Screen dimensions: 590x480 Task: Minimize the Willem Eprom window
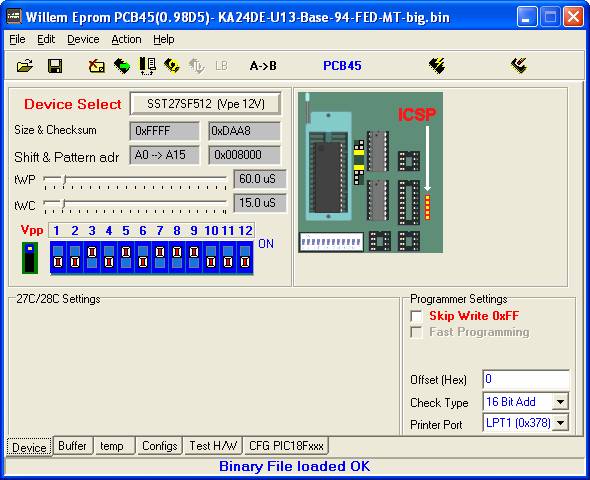tap(527, 17)
